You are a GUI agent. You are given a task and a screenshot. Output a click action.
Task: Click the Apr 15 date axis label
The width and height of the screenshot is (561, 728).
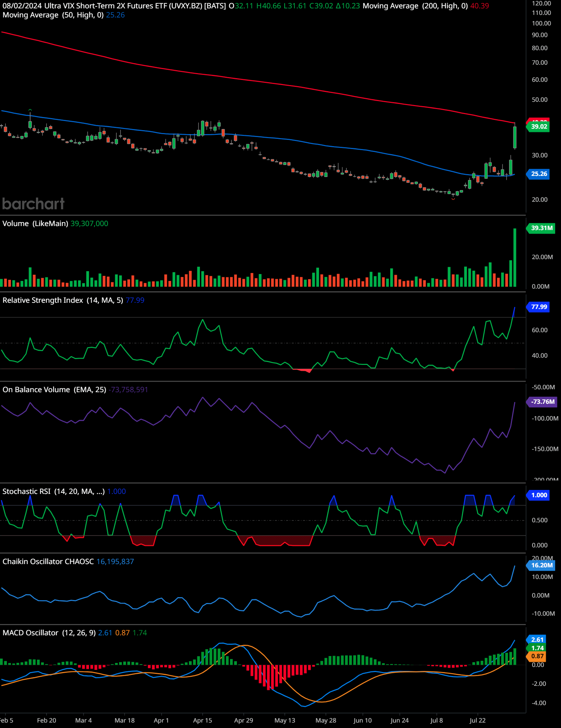tap(202, 720)
